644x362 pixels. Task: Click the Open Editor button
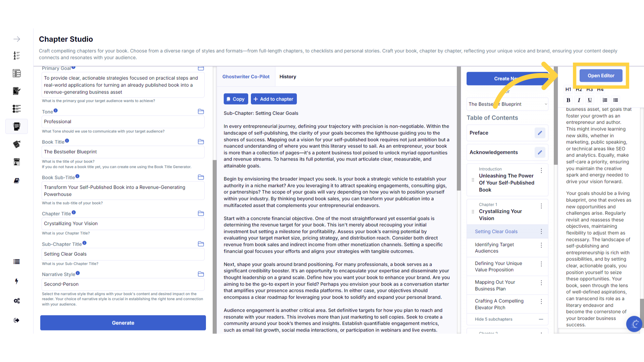click(x=601, y=76)
